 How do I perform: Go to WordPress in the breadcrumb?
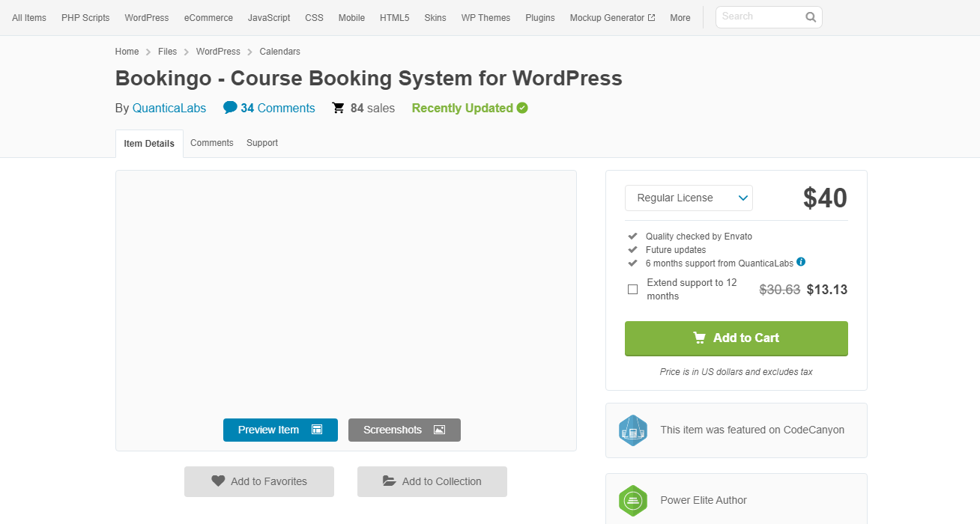(x=218, y=52)
